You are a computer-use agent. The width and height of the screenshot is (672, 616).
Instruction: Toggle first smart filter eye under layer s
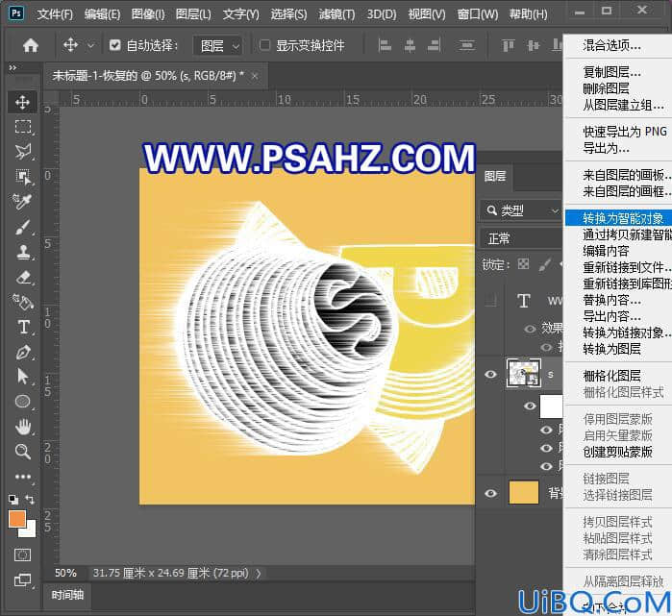[545, 430]
